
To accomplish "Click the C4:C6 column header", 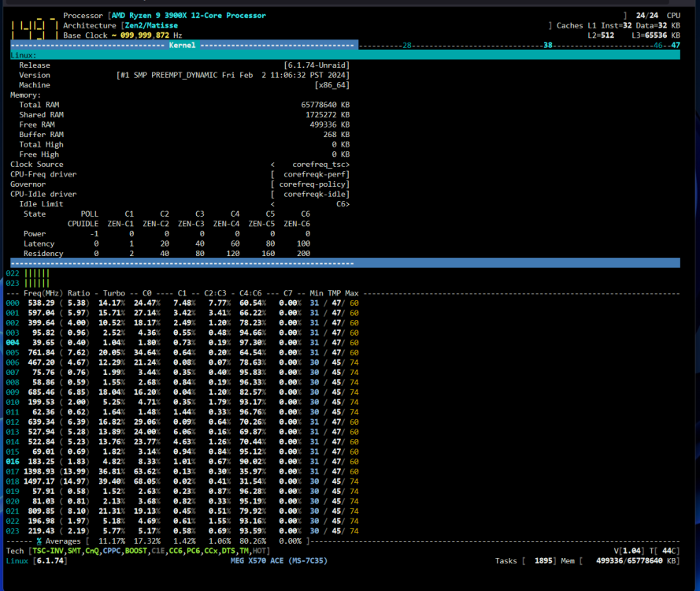I will tap(250, 293).
